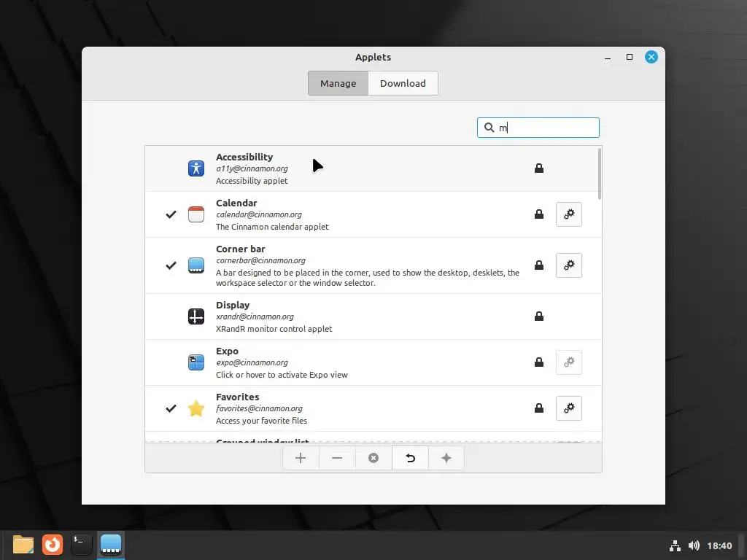The width and height of the screenshot is (747, 560).
Task: Click the lock icon in Favorites row
Action: (539, 408)
